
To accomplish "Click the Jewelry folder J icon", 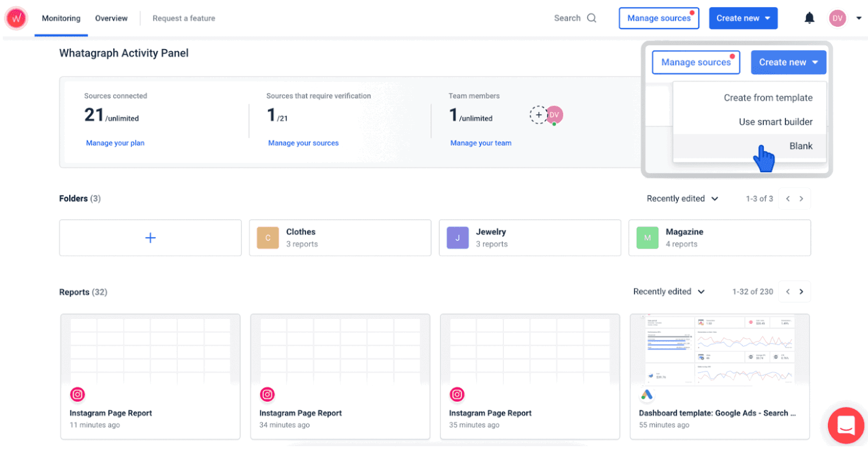I will 457,238.
